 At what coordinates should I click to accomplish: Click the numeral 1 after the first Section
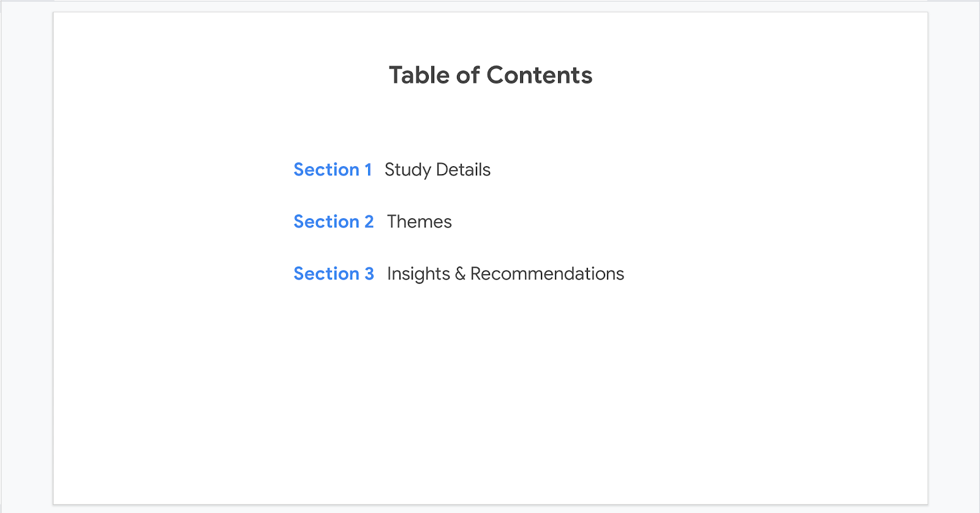click(368, 170)
